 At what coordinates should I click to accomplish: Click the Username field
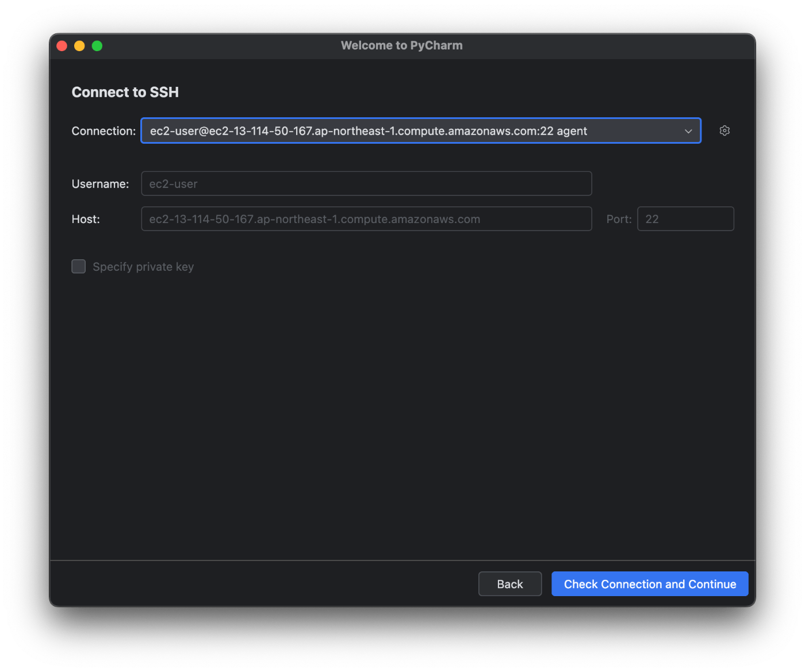(366, 183)
